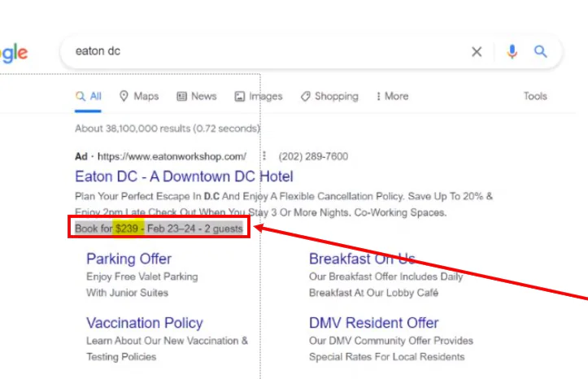This screenshot has height=379, width=588.
Task: Click 'Learn About Our New Vaccination &' text
Action: tap(167, 341)
